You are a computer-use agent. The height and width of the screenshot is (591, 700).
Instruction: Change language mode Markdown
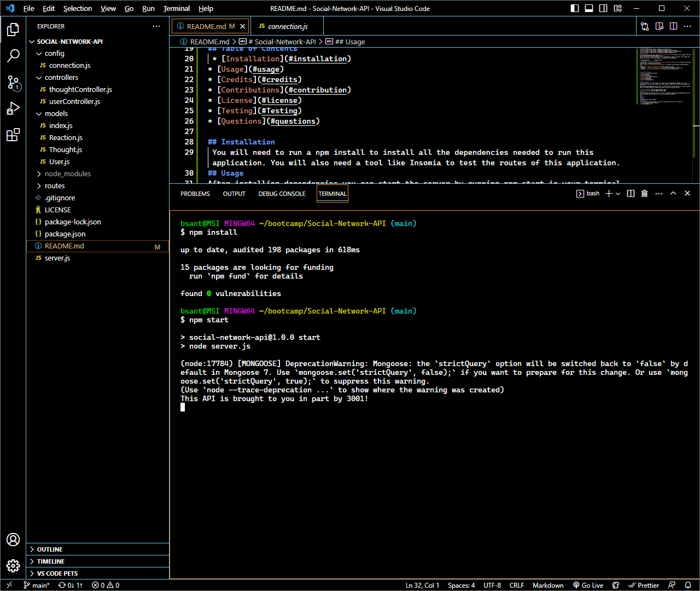[548, 585]
